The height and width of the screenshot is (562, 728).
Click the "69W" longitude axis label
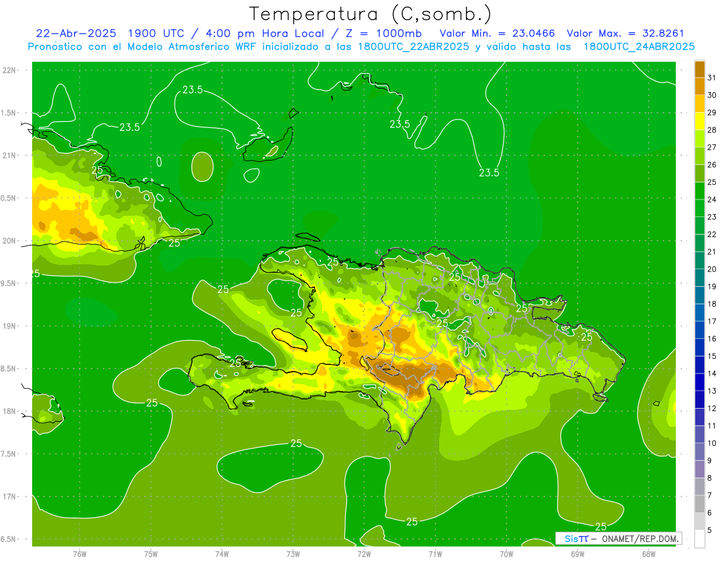click(578, 554)
